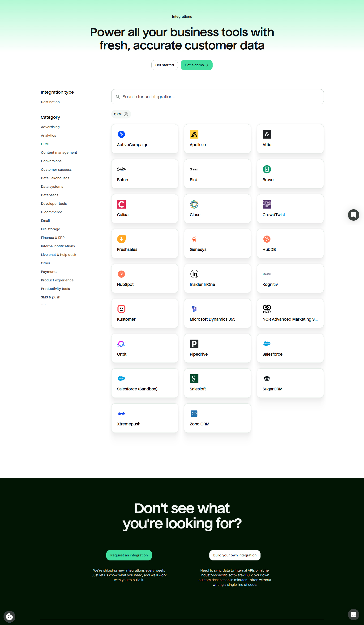Click the Kustomer smiley face icon
The image size is (364, 625).
point(121,309)
